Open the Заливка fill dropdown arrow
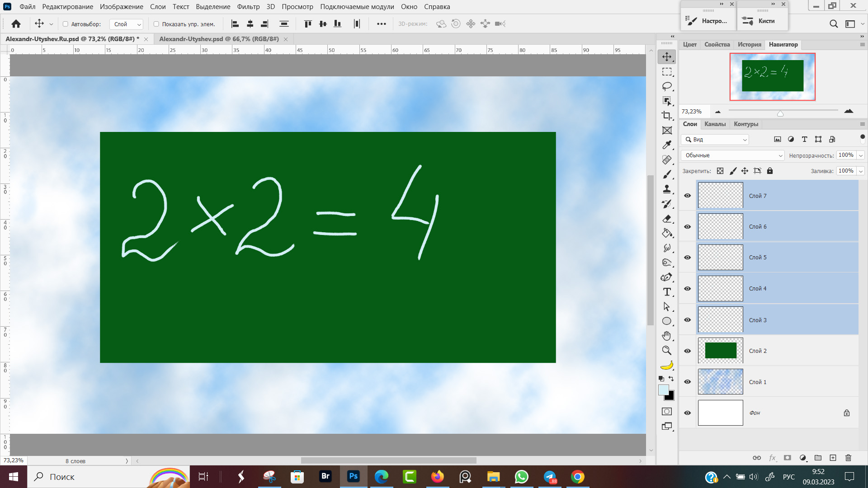Viewport: 868px width, 488px height. coord(861,171)
